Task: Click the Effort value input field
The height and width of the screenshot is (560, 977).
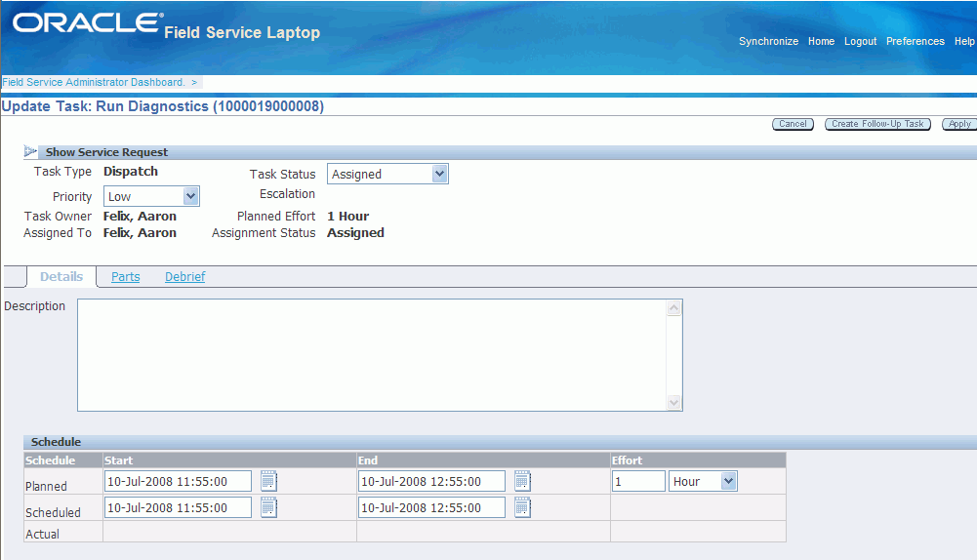Action: [638, 481]
